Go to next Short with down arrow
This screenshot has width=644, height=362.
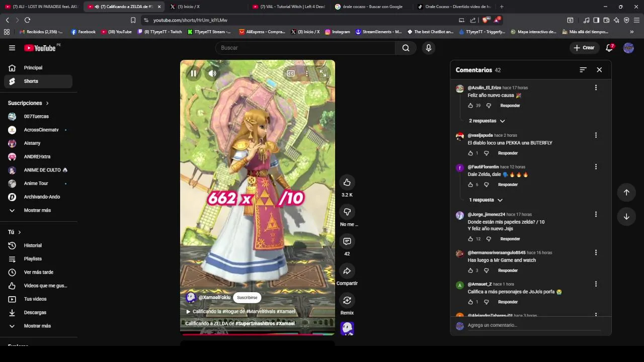(x=626, y=217)
